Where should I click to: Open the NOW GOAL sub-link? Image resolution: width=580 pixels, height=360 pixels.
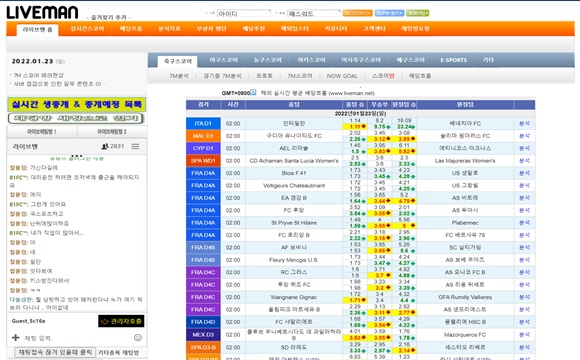(x=342, y=76)
